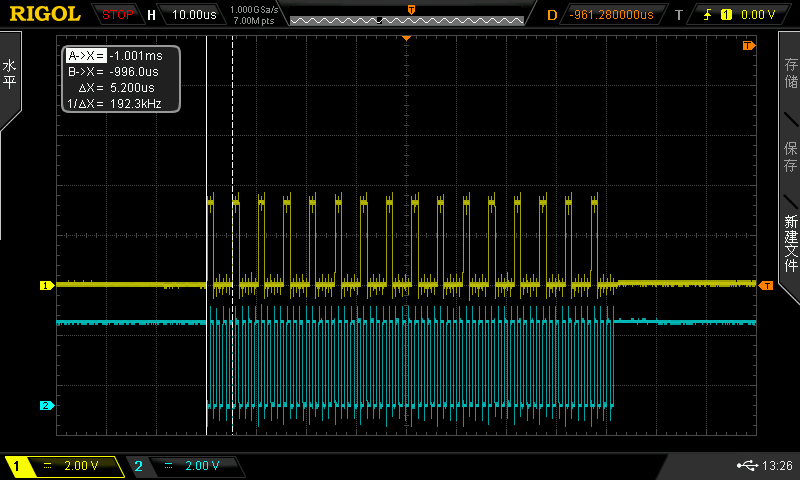Click the orange trigger level T marker at right

[x=766, y=286]
